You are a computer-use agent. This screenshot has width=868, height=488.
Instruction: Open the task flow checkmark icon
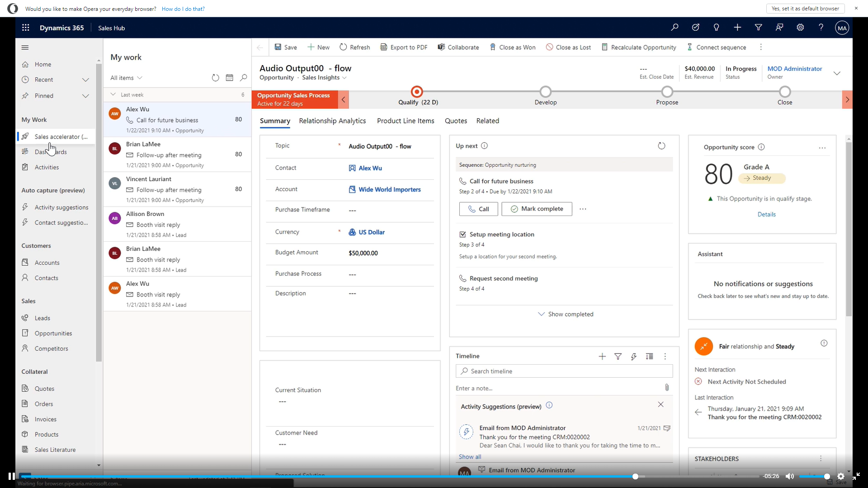(696, 28)
